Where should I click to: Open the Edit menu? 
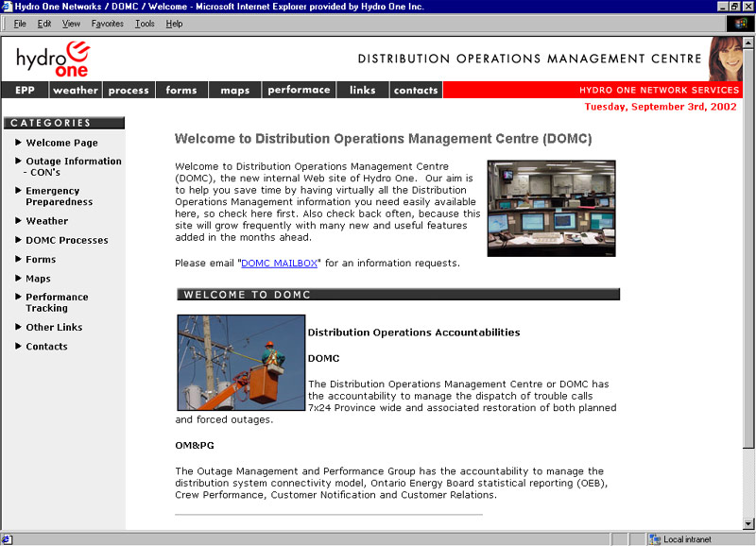click(x=44, y=24)
